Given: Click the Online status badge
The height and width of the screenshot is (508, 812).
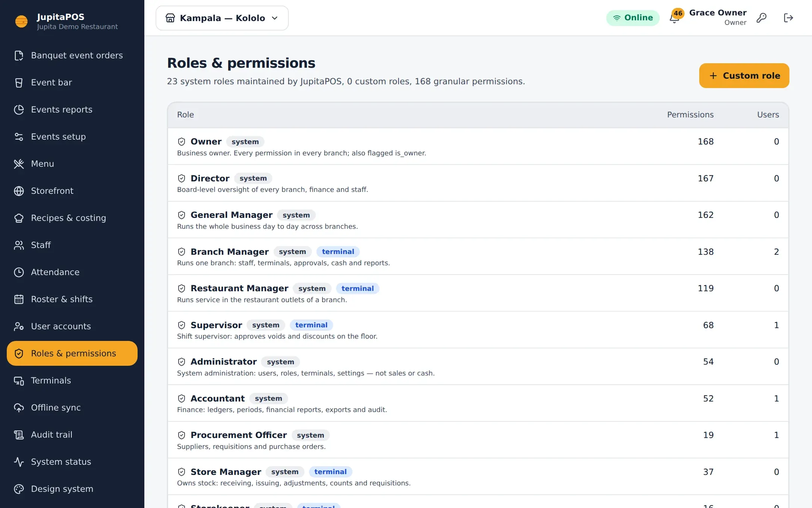Looking at the screenshot, I should 633,18.
